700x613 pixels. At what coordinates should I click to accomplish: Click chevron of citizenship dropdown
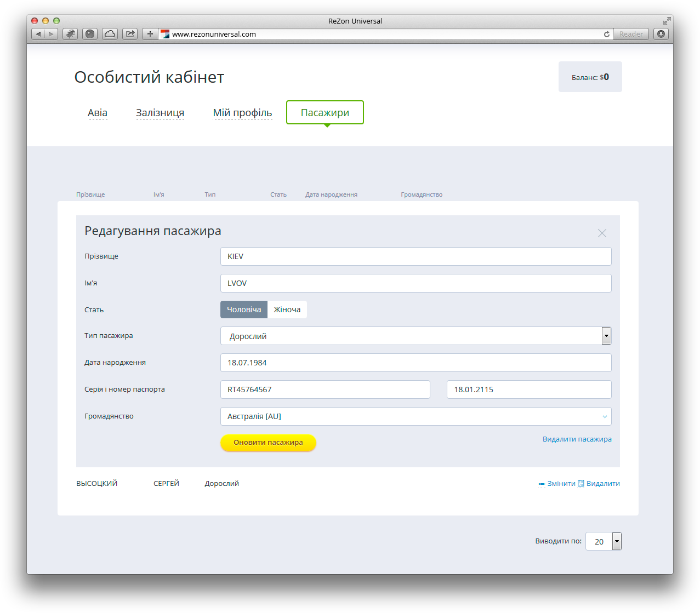pyautogui.click(x=605, y=416)
